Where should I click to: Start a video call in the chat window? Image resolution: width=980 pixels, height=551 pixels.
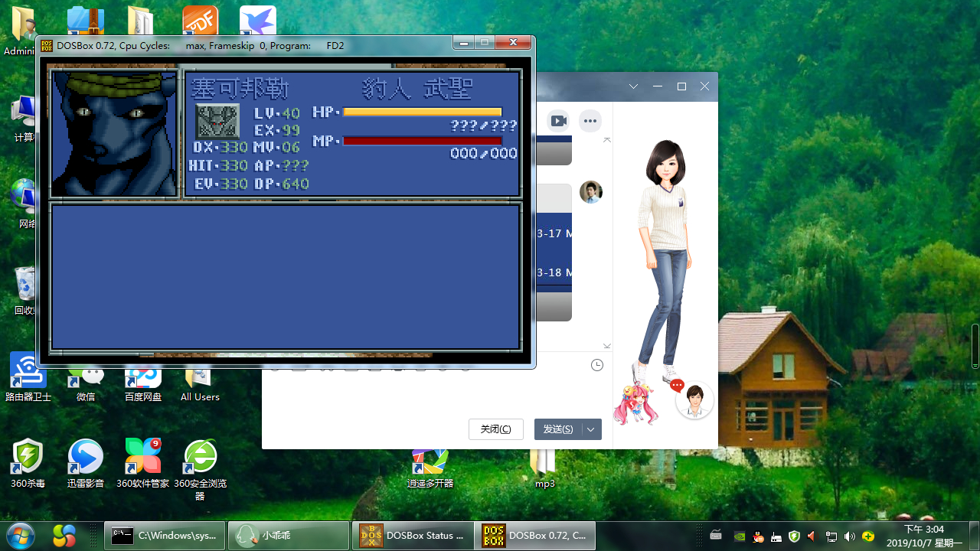coord(559,120)
